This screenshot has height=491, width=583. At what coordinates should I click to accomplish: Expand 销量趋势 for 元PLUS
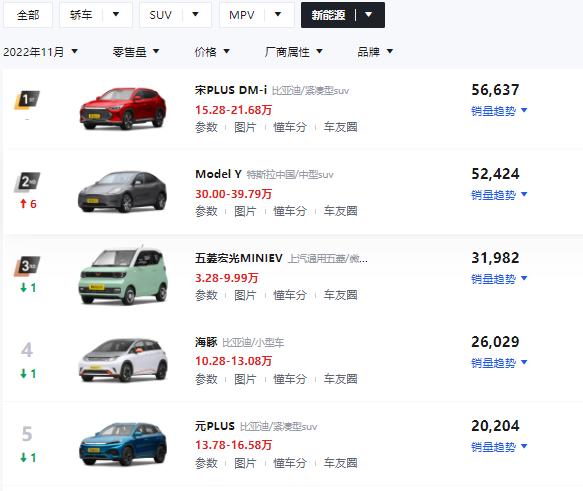pyautogui.click(x=499, y=447)
